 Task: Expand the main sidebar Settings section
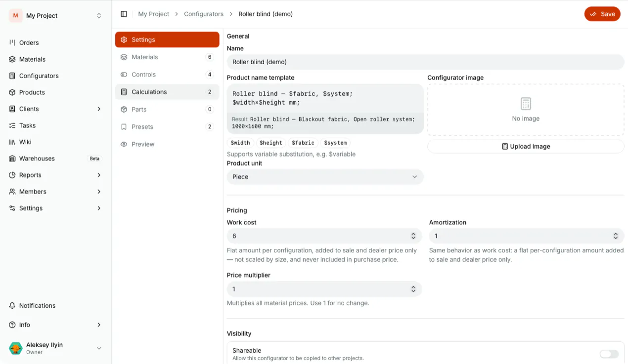click(99, 208)
